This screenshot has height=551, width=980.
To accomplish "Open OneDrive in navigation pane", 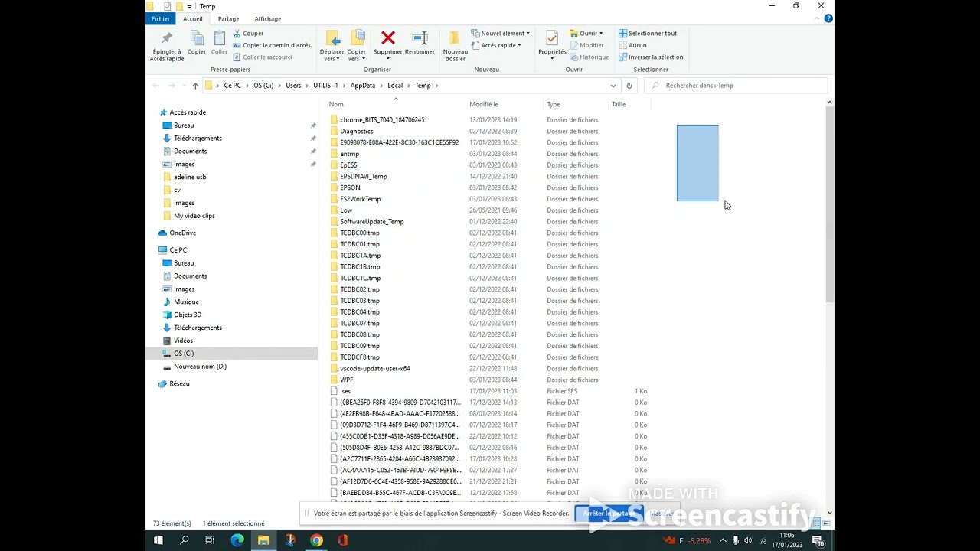I will [182, 233].
